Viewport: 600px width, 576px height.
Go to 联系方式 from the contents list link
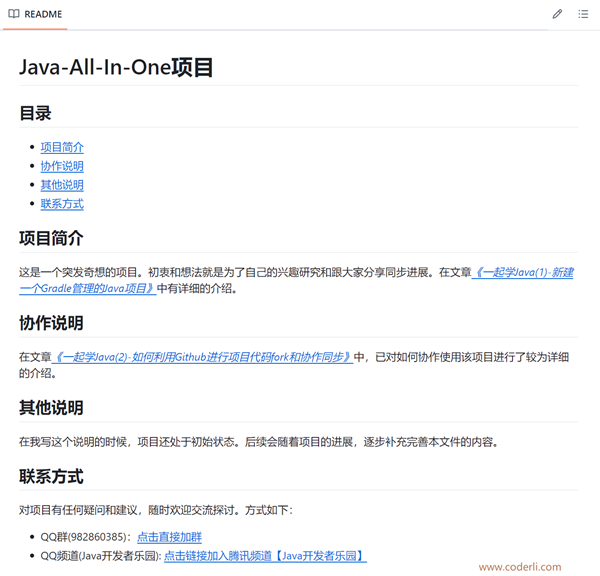coord(62,204)
